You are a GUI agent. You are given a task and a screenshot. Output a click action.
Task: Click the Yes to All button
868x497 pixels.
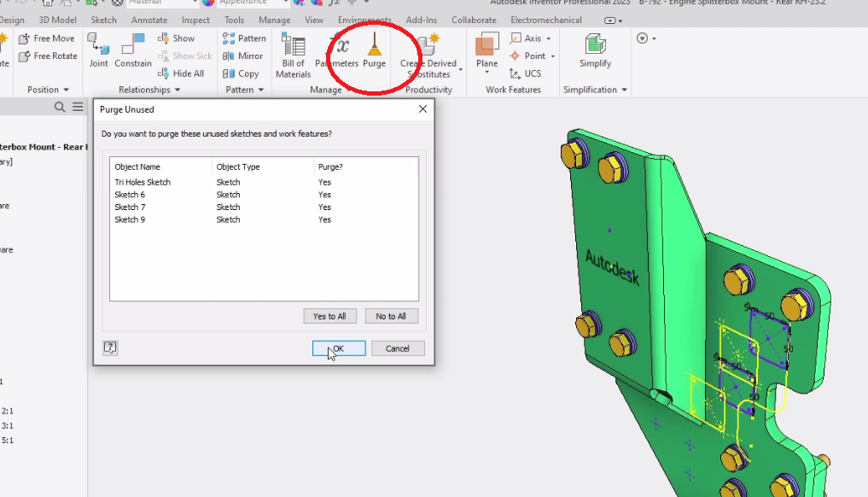click(330, 316)
